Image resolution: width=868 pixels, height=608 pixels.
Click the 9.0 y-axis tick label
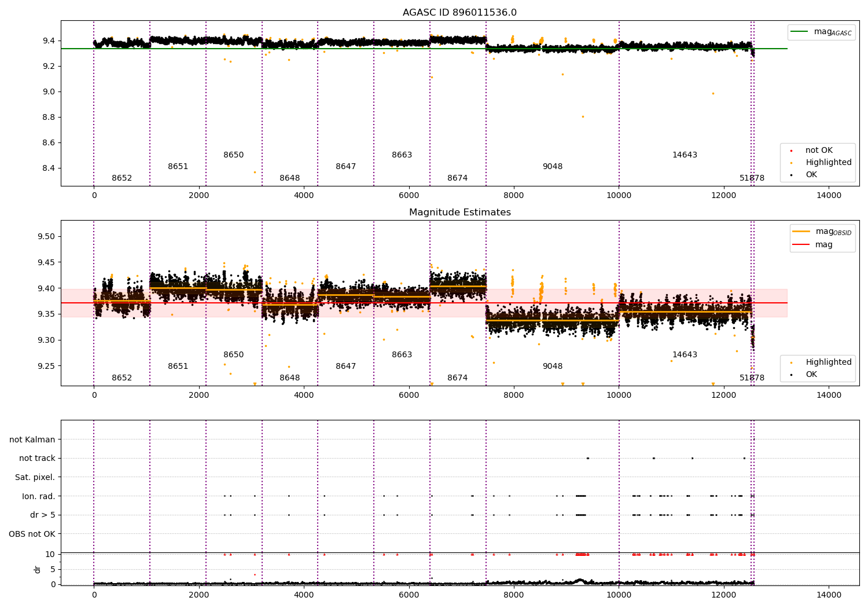click(x=49, y=92)
